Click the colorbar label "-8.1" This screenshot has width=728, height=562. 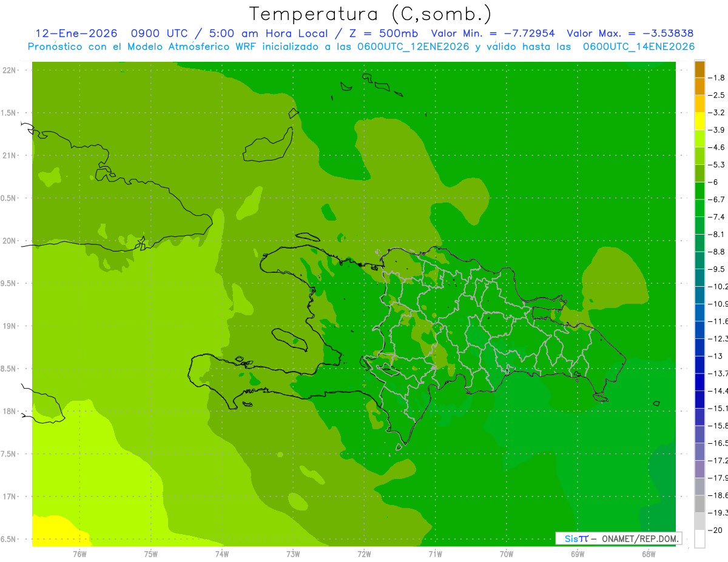717,234
